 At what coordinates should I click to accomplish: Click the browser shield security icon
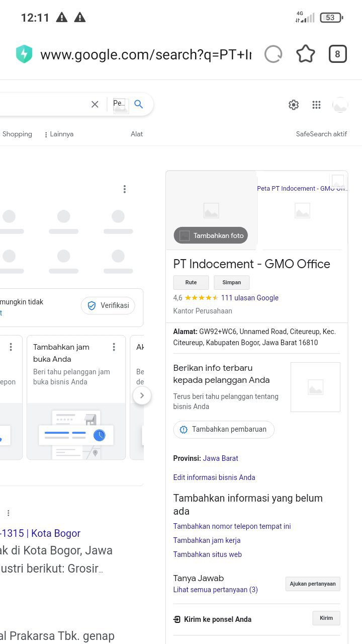coord(24,54)
